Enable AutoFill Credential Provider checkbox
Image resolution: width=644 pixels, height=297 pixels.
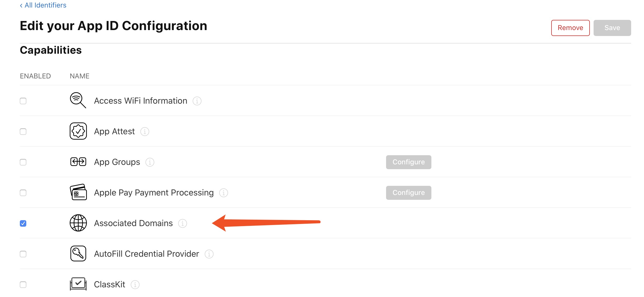23,254
